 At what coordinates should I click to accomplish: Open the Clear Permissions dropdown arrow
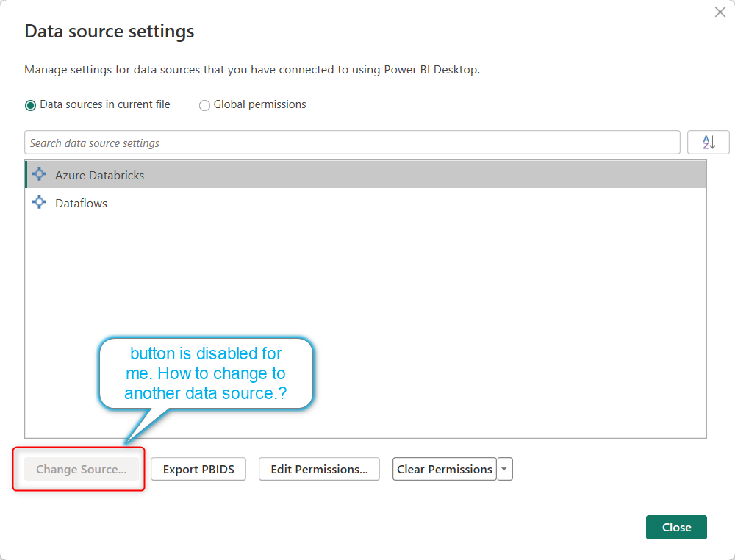click(504, 469)
